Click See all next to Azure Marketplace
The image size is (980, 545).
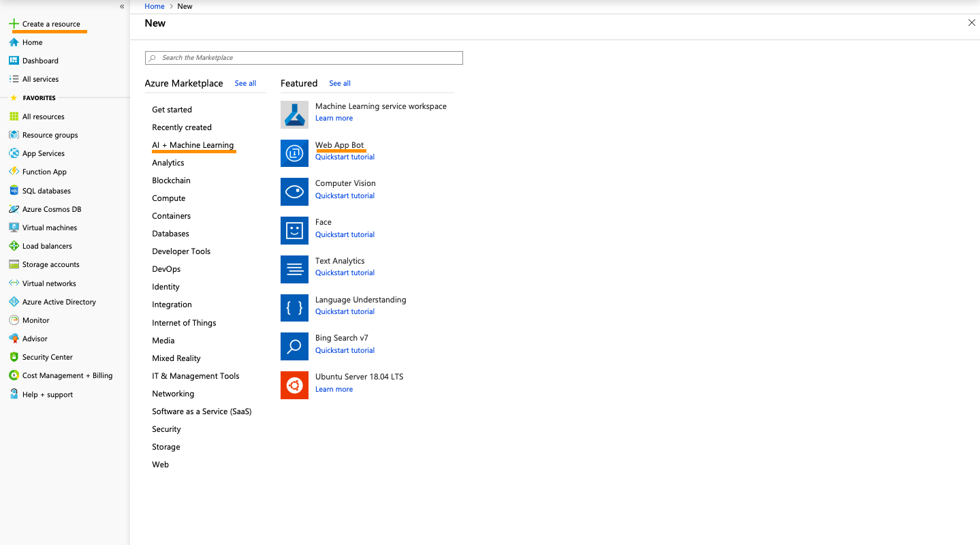coord(245,83)
